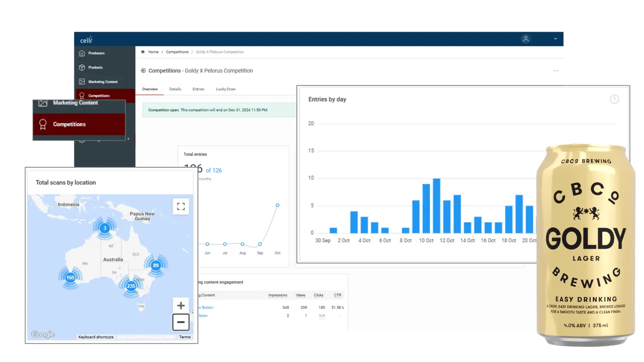Switch to the Entries tab

198,89
